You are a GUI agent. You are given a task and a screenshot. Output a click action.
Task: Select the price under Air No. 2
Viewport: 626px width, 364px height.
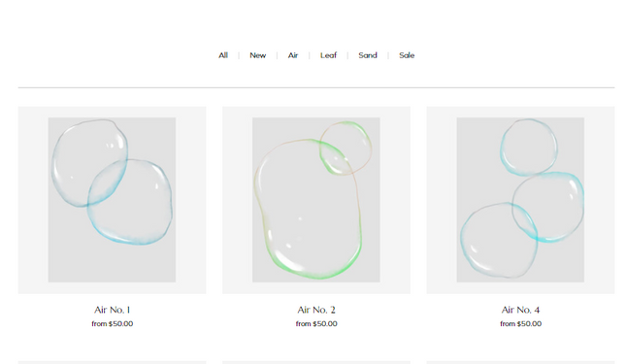pyautogui.click(x=316, y=323)
